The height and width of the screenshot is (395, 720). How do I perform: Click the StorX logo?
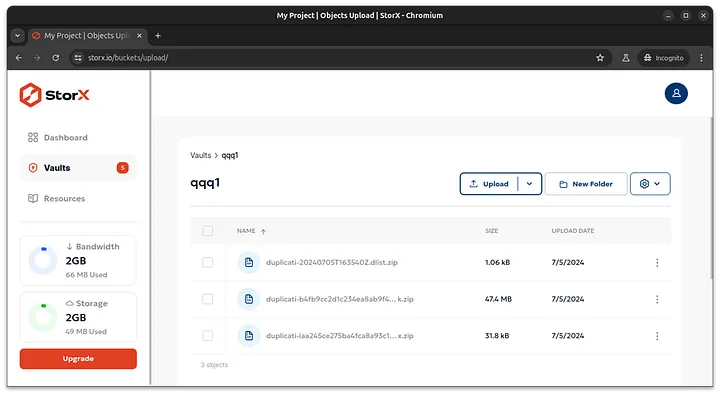tap(54, 95)
